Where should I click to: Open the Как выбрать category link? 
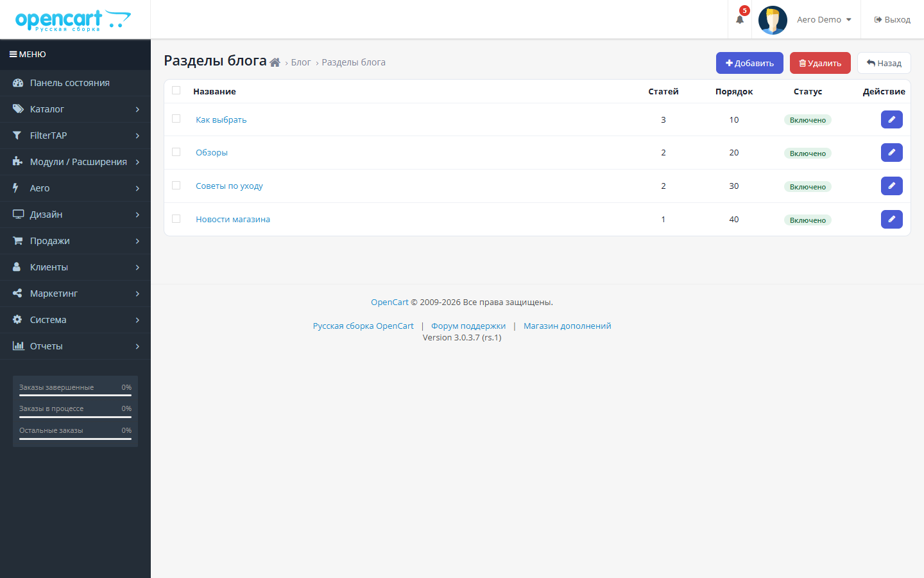coord(221,119)
